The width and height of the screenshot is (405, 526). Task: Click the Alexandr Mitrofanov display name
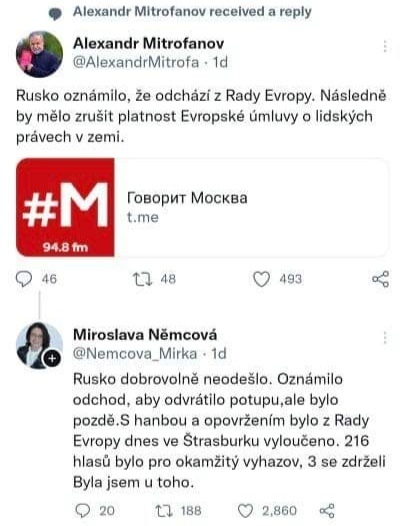149,43
